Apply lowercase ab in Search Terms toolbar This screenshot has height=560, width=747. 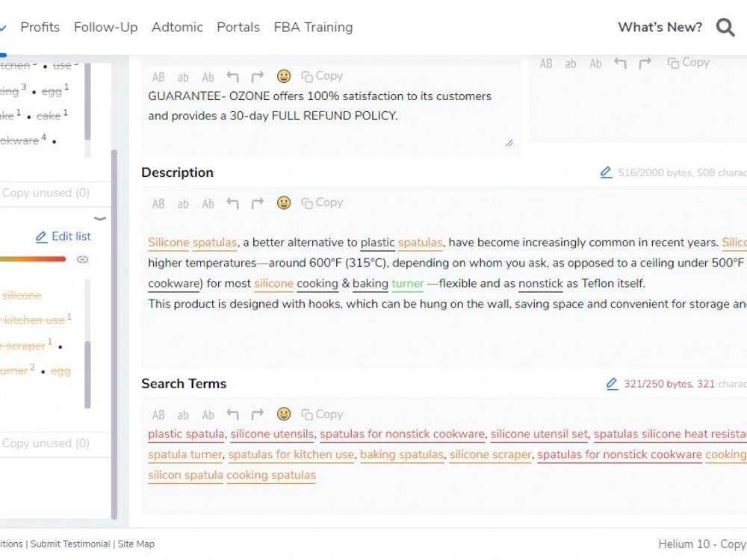click(183, 415)
